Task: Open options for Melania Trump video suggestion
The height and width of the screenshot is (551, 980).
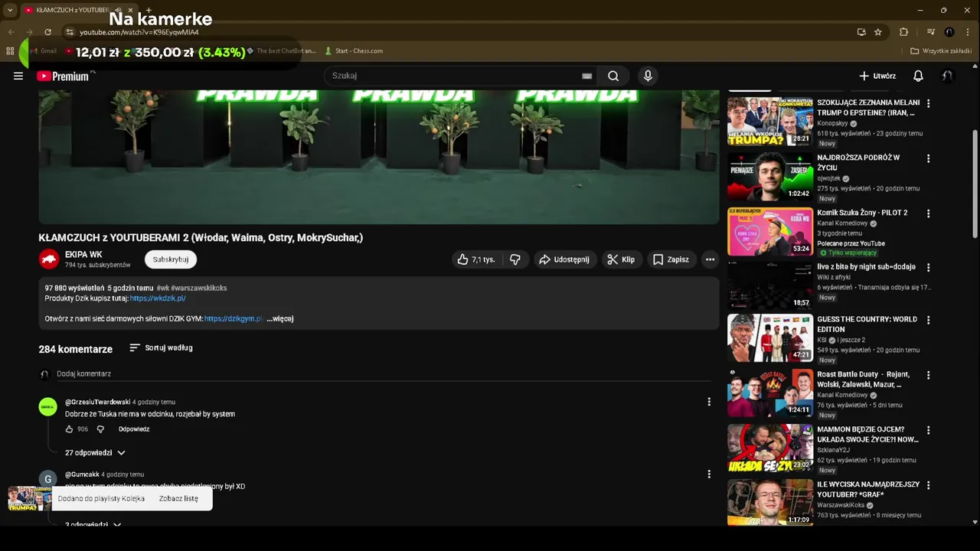Action: click(928, 103)
